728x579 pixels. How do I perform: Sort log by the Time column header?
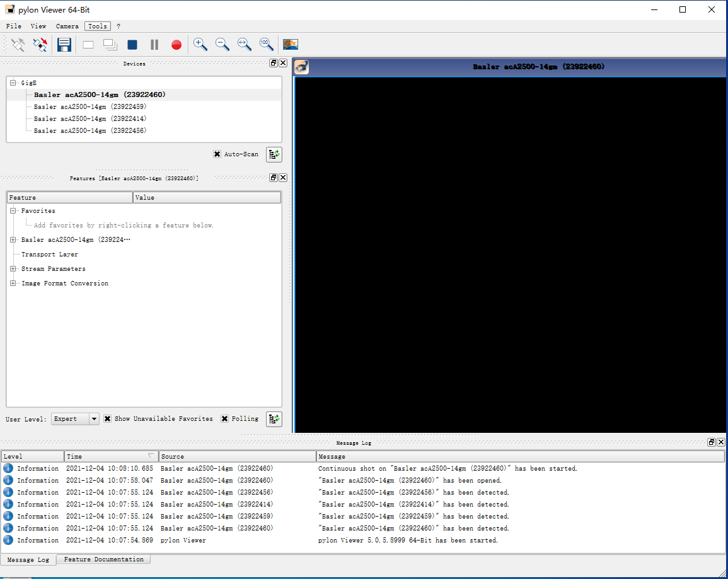click(111, 457)
